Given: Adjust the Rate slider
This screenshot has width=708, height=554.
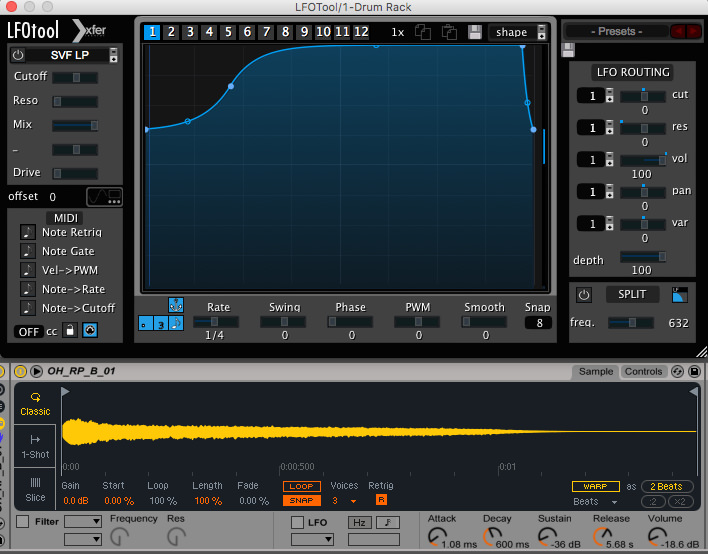Looking at the screenshot, I should [216, 322].
